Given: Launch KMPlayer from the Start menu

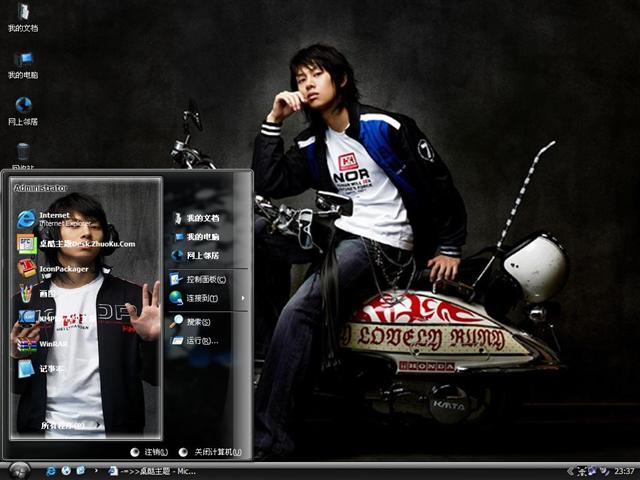Looking at the screenshot, I should (x=40, y=318).
